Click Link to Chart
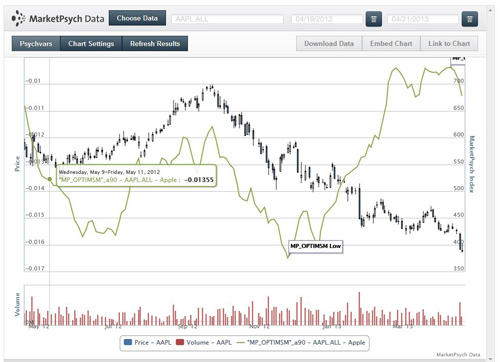Screen dimensions: 500x362 coord(449,44)
